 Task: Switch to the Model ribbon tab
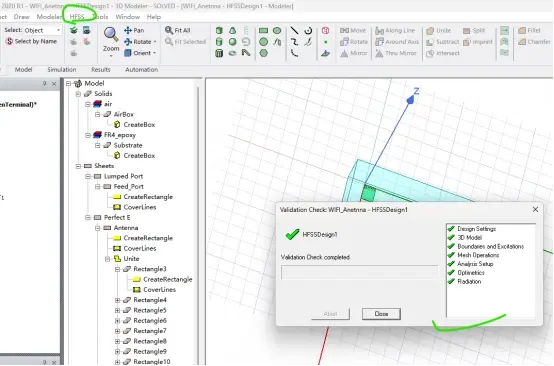[x=23, y=70]
